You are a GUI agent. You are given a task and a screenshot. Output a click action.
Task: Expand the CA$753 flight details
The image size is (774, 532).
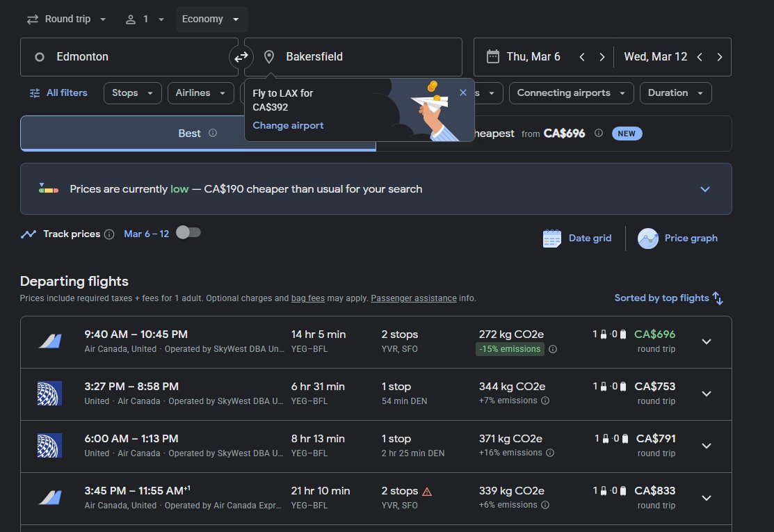pos(707,394)
